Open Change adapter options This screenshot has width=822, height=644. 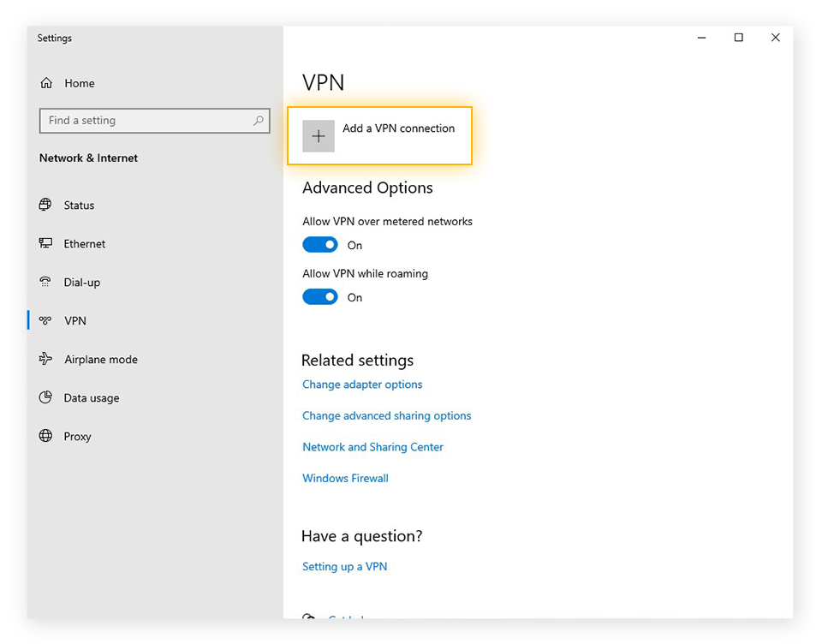pyautogui.click(x=361, y=385)
